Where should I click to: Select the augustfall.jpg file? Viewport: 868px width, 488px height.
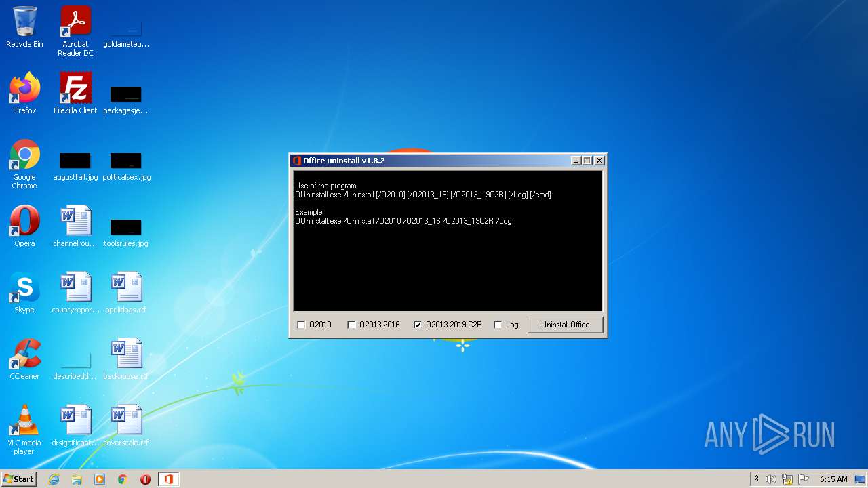[x=75, y=167]
